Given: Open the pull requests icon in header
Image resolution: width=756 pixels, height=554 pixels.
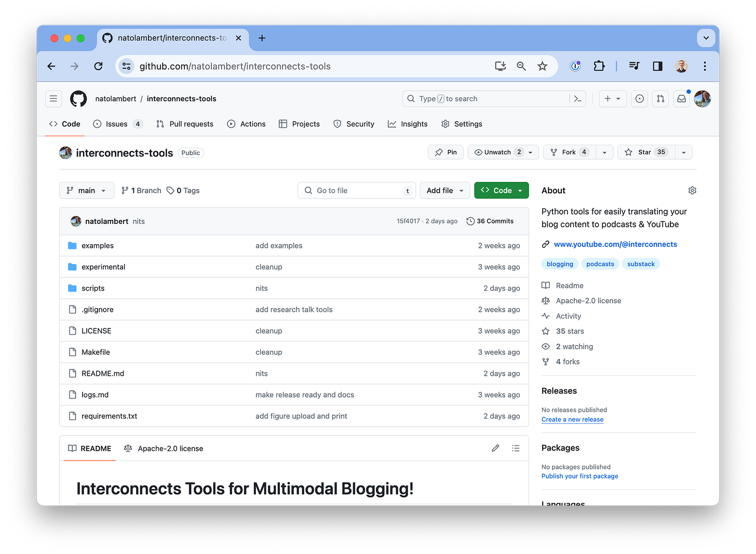Looking at the screenshot, I should coord(660,99).
